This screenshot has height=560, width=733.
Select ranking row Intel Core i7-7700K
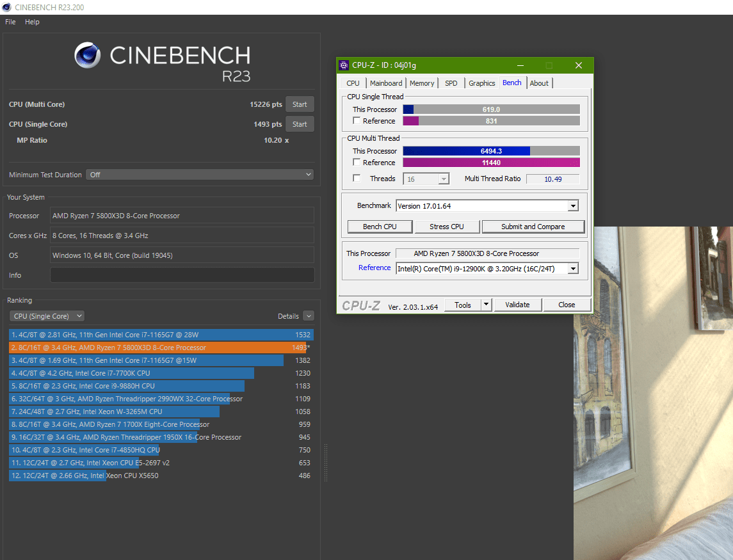[161, 373]
